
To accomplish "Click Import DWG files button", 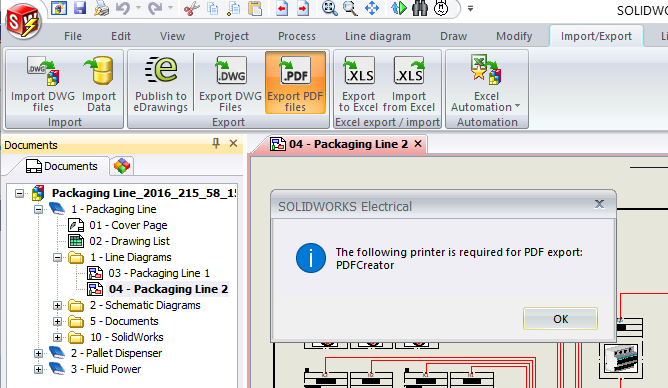I will [43, 83].
